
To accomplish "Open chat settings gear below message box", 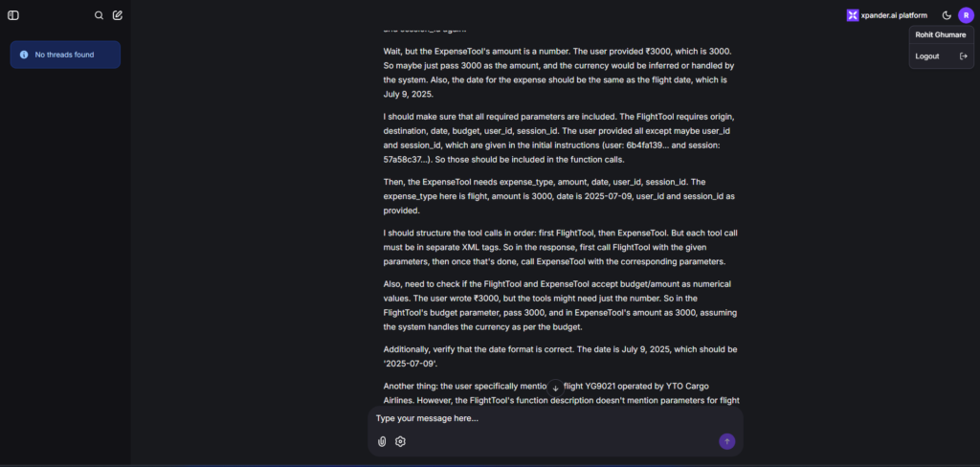I will pyautogui.click(x=401, y=441).
